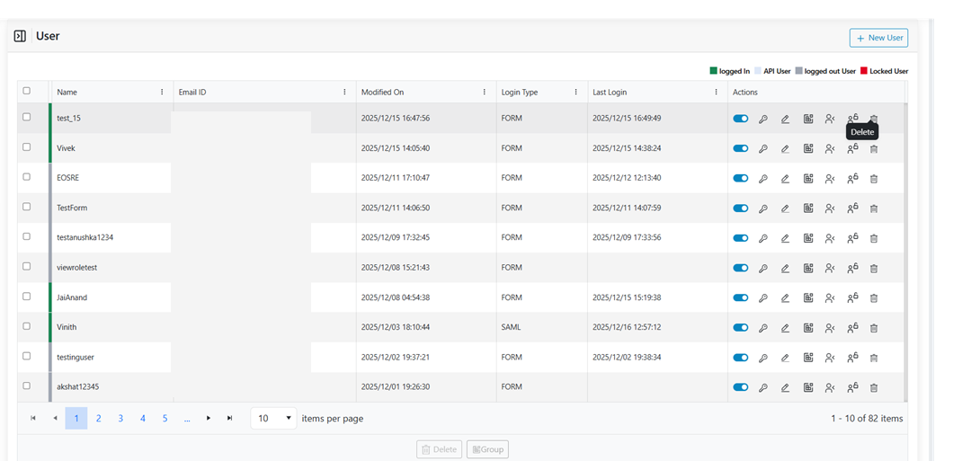Click the green logged In legend swatch
The image size is (980, 461).
pyautogui.click(x=713, y=71)
